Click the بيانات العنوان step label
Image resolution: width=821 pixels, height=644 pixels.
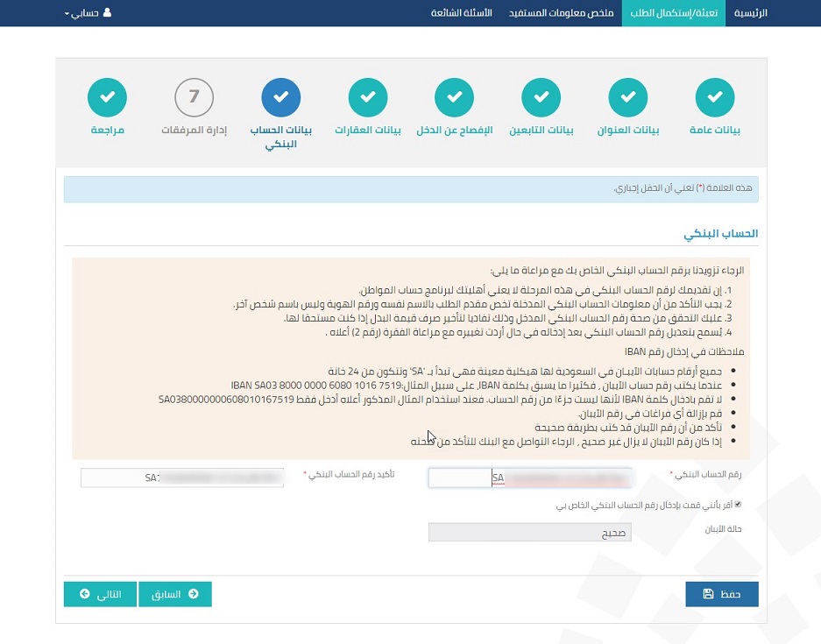[x=627, y=130]
